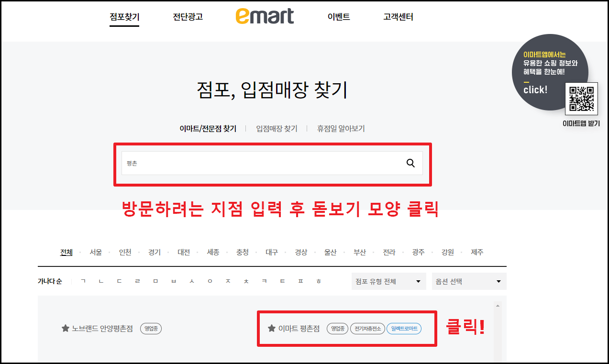Filter stores by 전라

389,252
